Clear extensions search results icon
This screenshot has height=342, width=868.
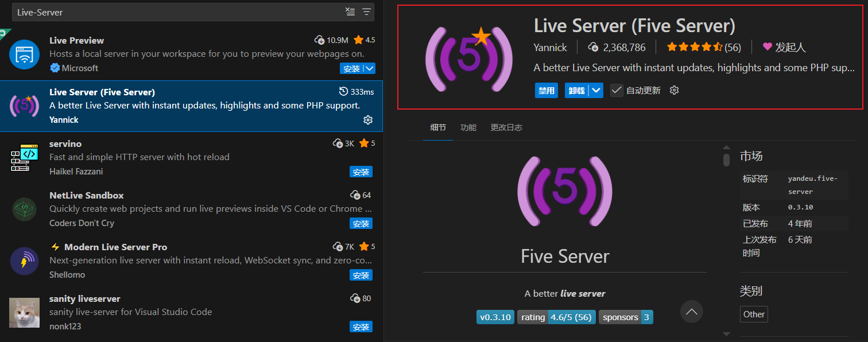click(x=350, y=11)
